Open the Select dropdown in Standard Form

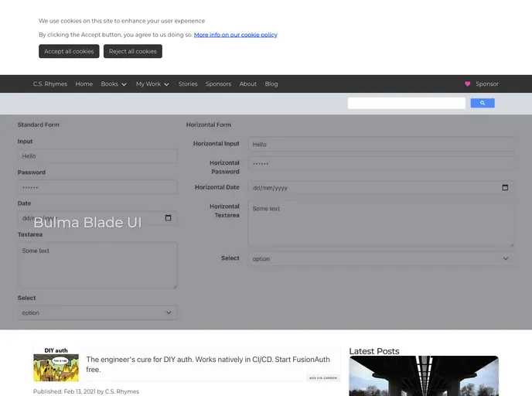pos(97,312)
